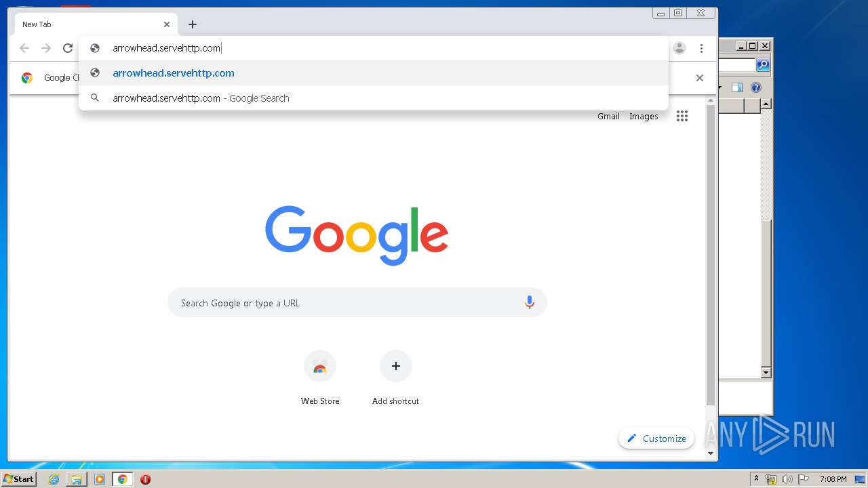The height and width of the screenshot is (488, 868).
Task: Open Windows Explorer from the taskbar
Action: click(x=77, y=479)
